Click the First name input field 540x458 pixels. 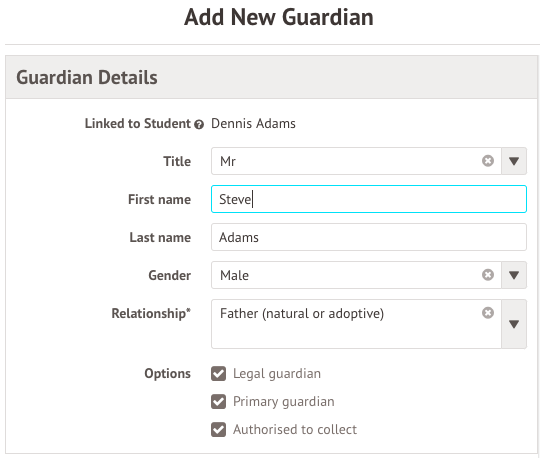click(369, 199)
